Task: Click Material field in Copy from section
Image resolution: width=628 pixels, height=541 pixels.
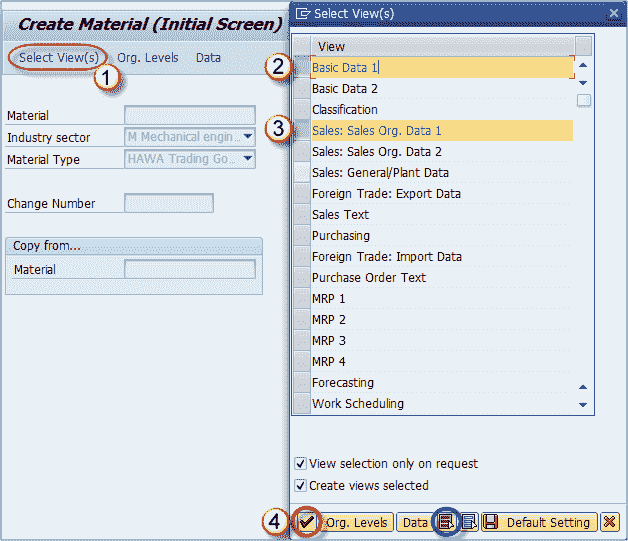Action: [190, 269]
